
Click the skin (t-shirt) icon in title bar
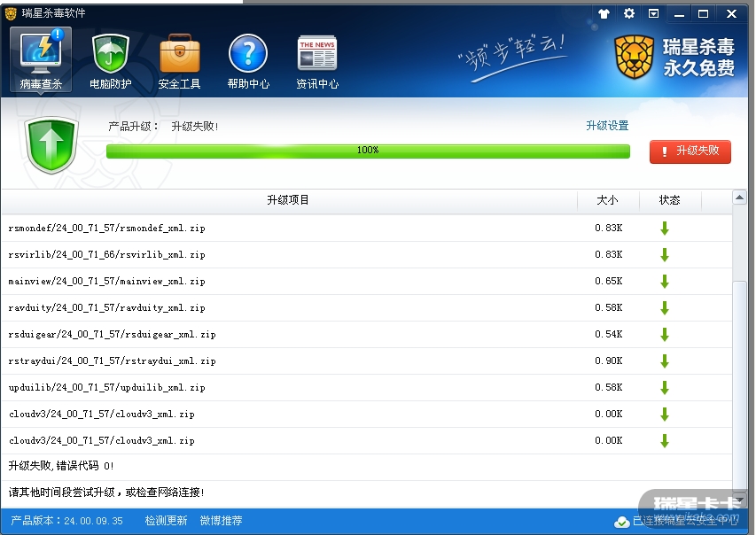[x=604, y=13]
